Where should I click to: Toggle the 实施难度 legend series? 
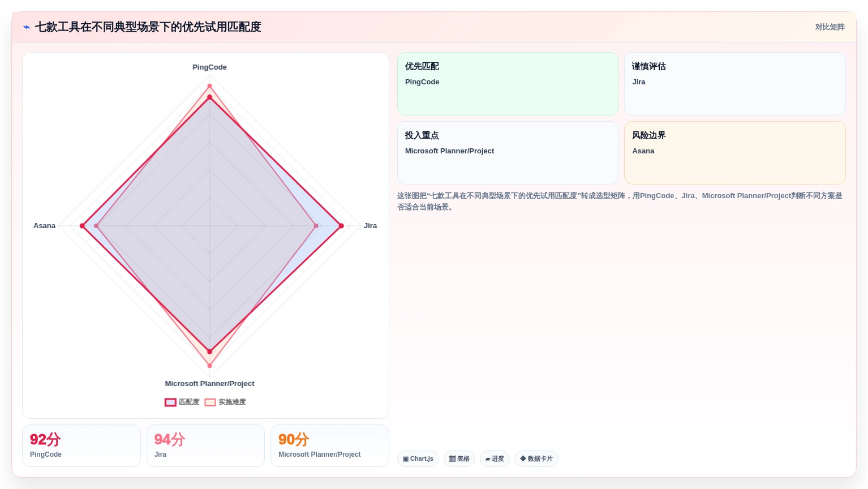point(225,402)
